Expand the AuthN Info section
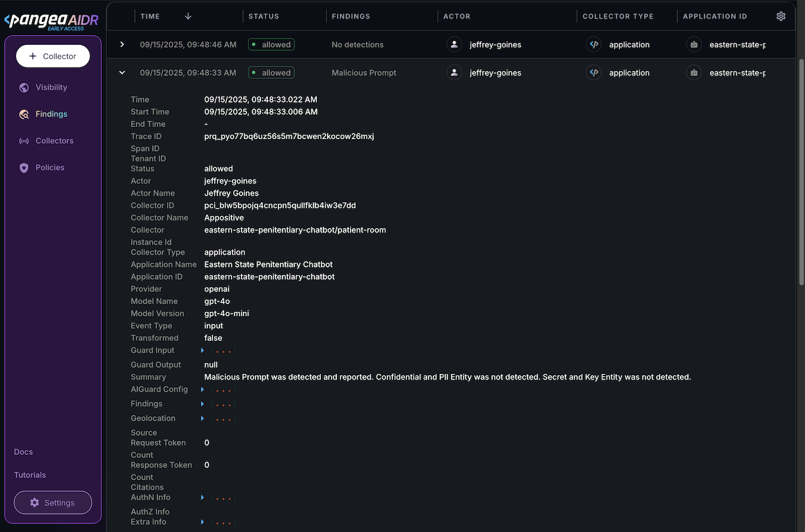This screenshot has height=532, width=805. click(x=202, y=497)
